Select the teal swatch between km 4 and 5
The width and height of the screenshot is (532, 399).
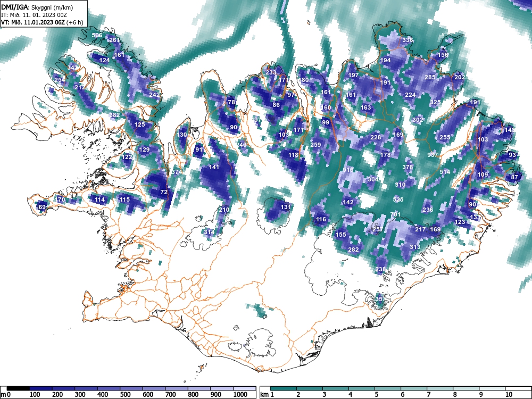(x=362, y=388)
